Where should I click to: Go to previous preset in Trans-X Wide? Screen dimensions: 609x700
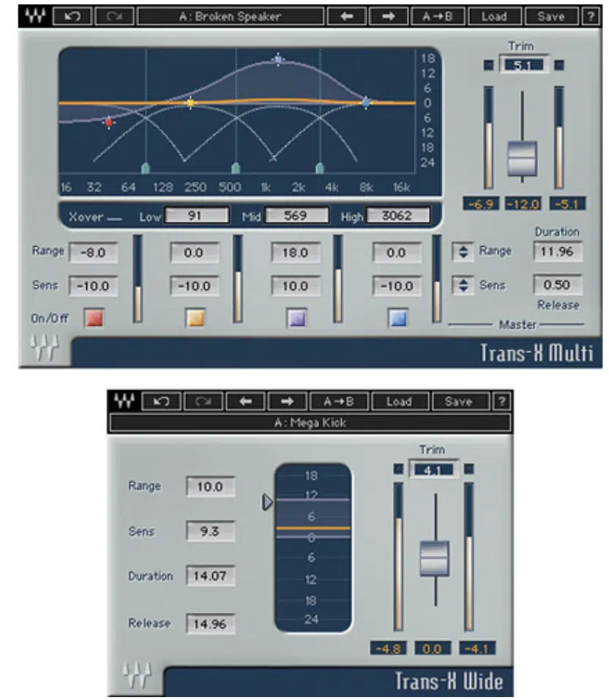(x=245, y=401)
